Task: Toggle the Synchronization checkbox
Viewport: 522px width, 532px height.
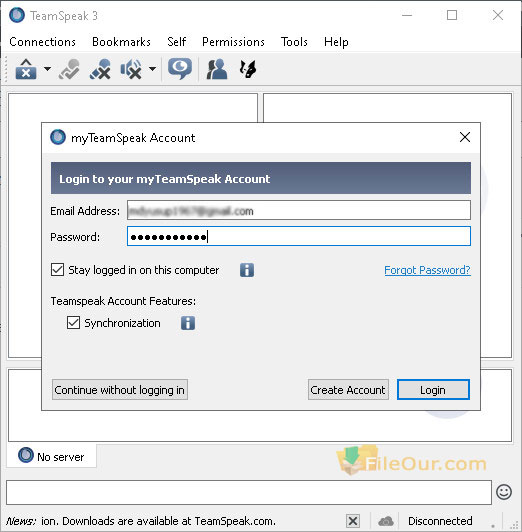Action: 73,323
